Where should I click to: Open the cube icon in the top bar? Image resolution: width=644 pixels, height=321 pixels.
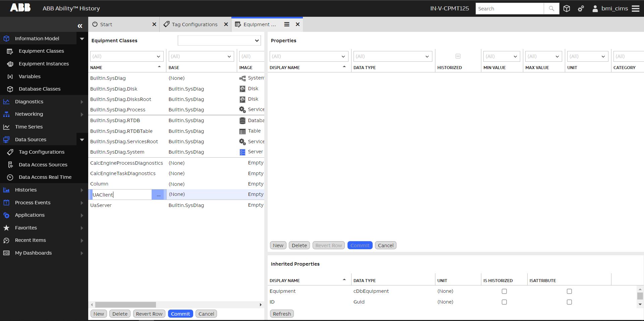tap(567, 9)
